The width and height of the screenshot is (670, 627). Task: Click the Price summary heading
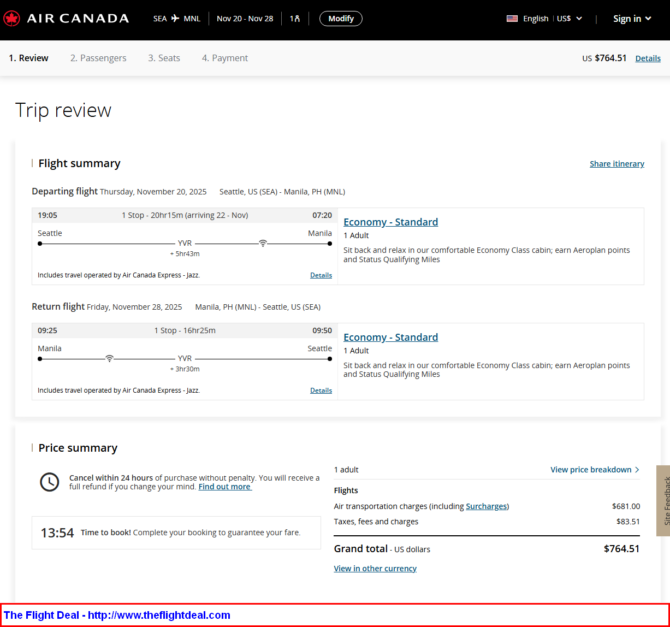[78, 448]
